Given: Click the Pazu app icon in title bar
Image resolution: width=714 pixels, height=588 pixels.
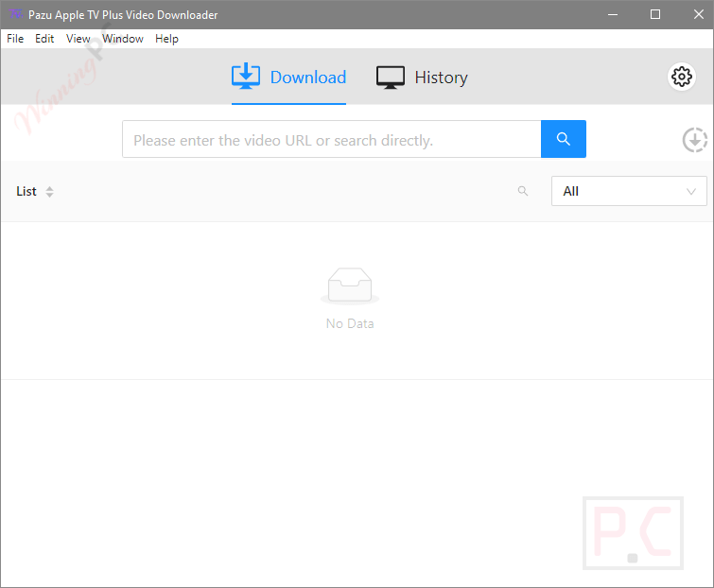Looking at the screenshot, I should pos(15,14).
